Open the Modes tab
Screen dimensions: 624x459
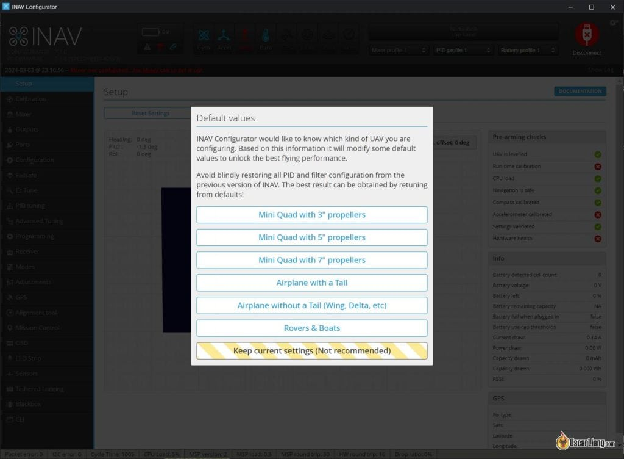(47, 267)
